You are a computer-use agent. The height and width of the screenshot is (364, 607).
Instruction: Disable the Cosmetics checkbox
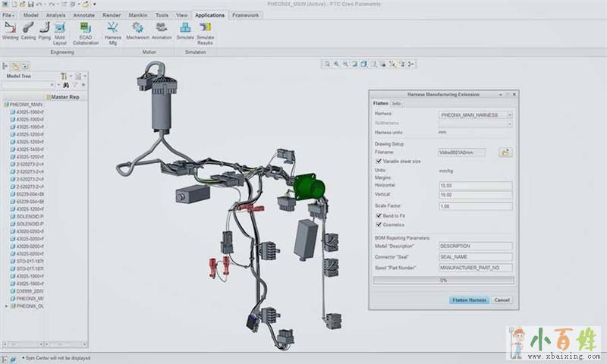379,224
